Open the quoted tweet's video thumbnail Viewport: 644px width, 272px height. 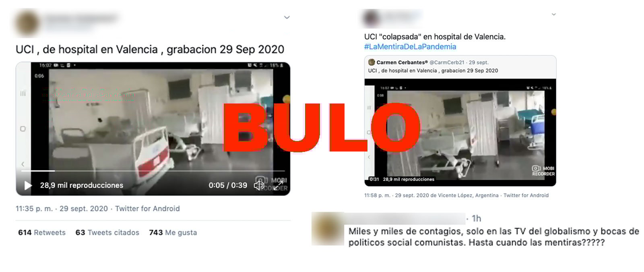[x=460, y=133]
